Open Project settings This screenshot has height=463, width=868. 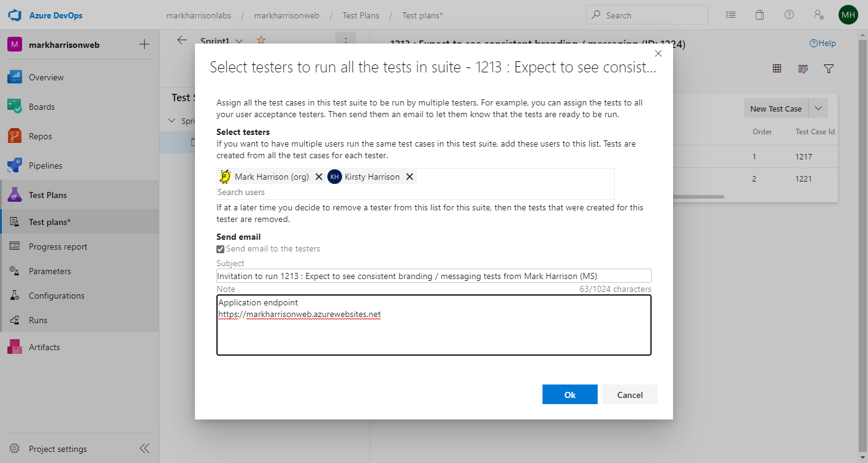click(x=58, y=449)
